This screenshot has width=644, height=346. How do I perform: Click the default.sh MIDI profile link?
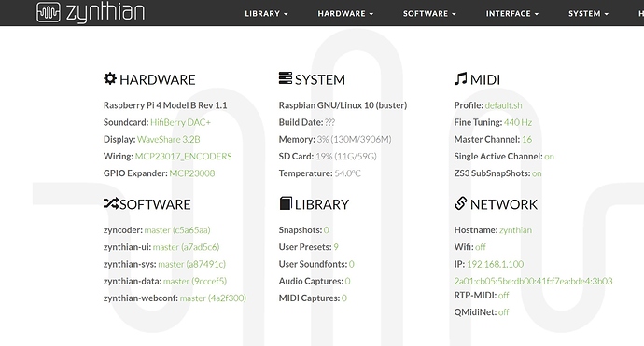coord(503,105)
